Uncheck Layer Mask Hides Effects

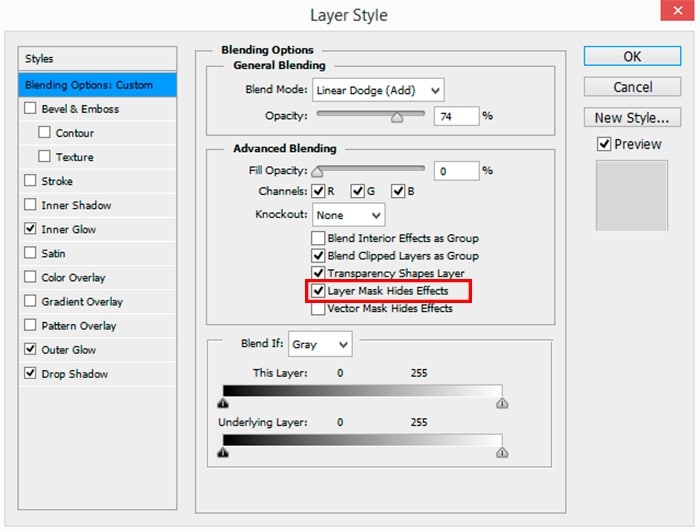pos(319,291)
